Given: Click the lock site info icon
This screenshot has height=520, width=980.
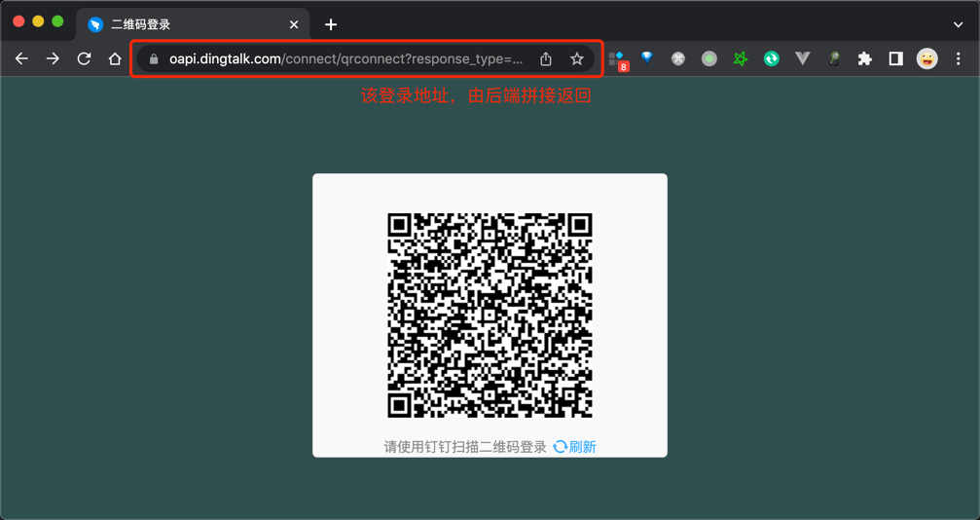Looking at the screenshot, I should point(154,59).
